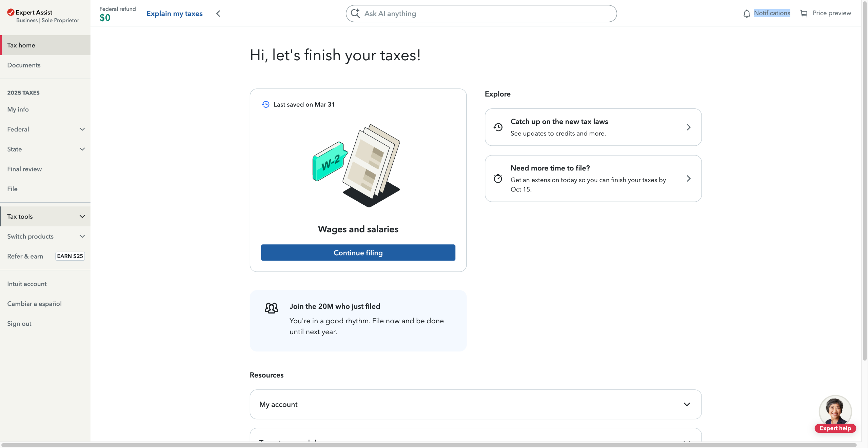Go to Final review in sidebar
Image resolution: width=868 pixels, height=448 pixels.
coord(24,169)
